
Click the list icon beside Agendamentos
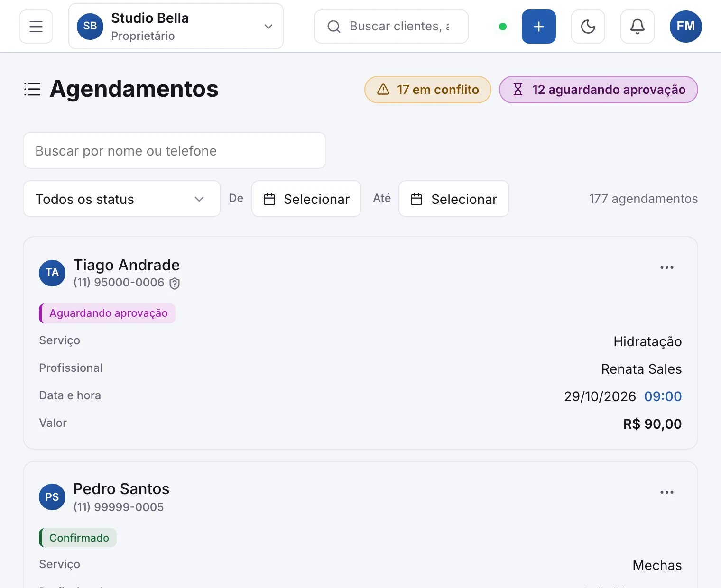point(32,89)
